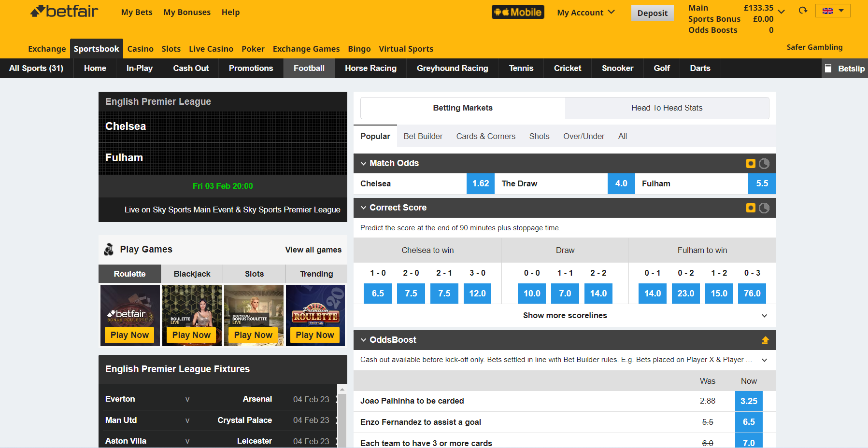This screenshot has height=448, width=868.
Task: Open the All markets tab
Action: [623, 137]
